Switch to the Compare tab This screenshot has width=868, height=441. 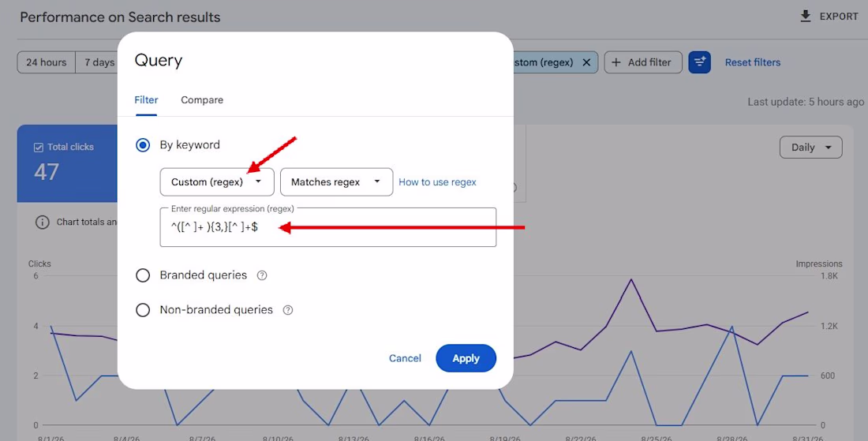[202, 100]
